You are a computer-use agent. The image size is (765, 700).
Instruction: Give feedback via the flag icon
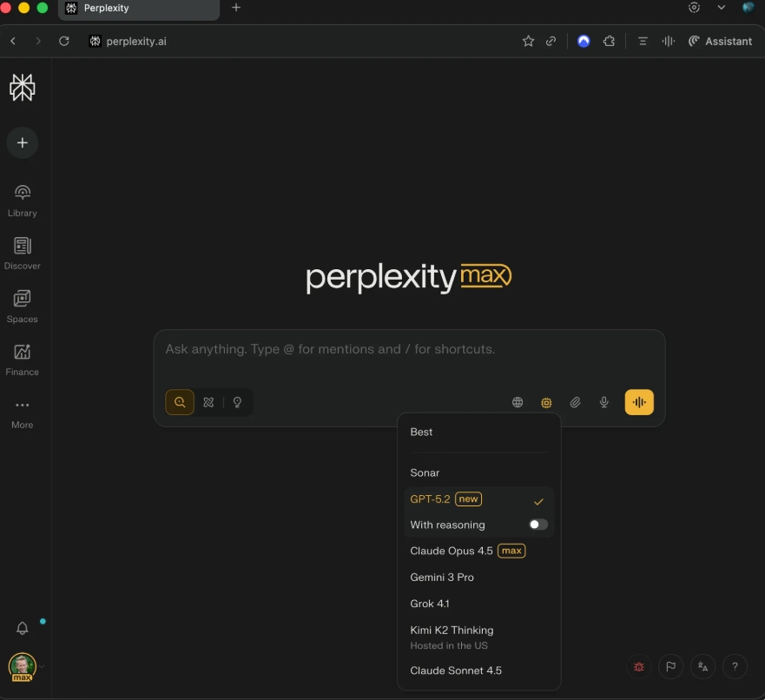point(670,667)
